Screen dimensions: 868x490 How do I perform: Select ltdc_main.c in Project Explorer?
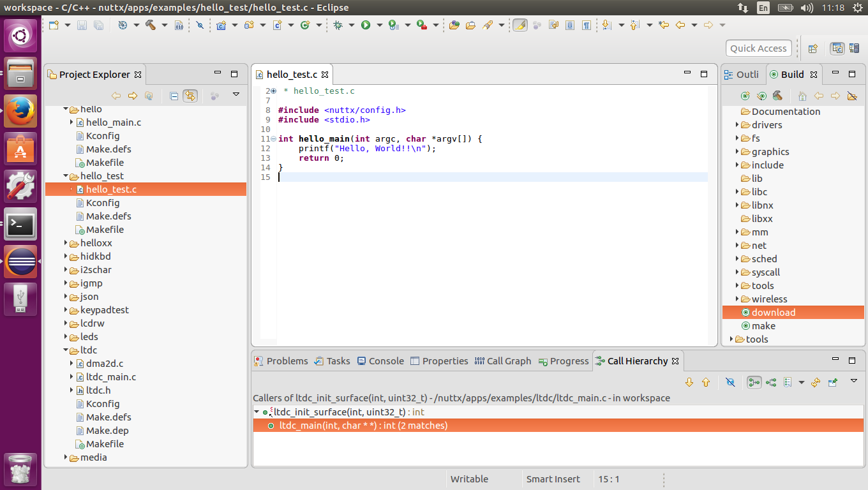(x=111, y=377)
